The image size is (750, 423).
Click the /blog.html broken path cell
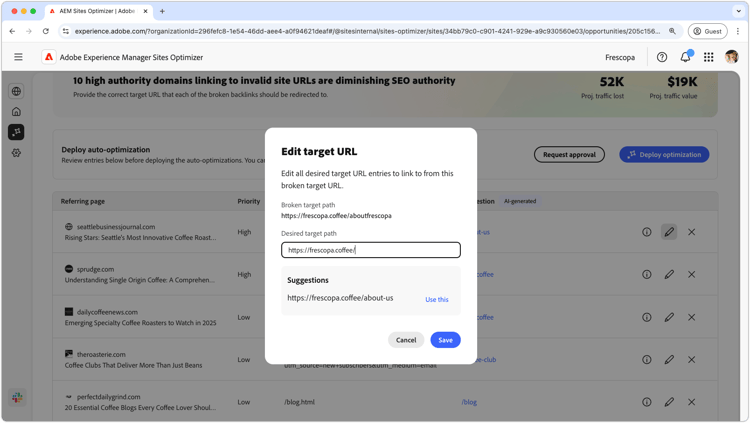click(299, 402)
